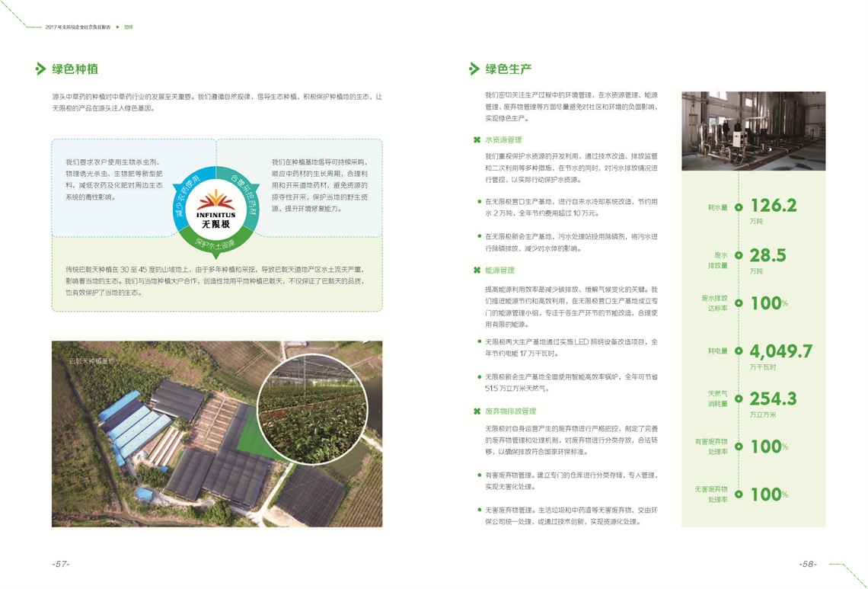This screenshot has height=589, width=868.
Task: Click the 100% value beside 无害废弃物处理率
Action: 769,495
